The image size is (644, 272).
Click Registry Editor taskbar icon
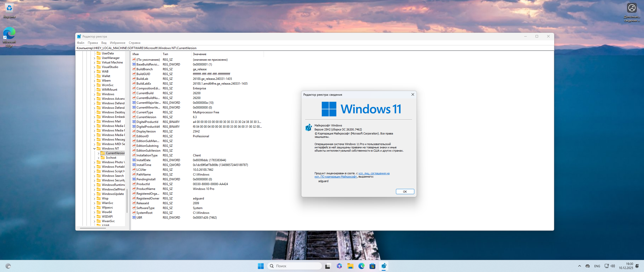384,266
